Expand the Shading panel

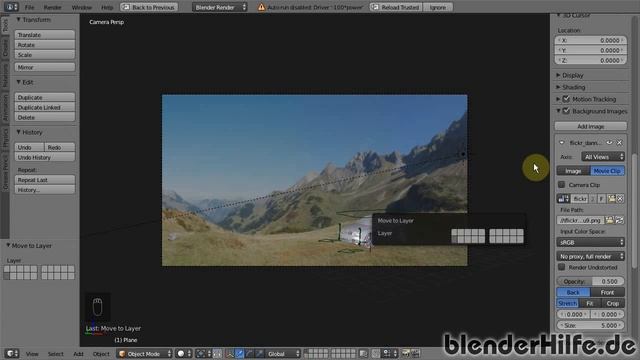pyautogui.click(x=571, y=87)
